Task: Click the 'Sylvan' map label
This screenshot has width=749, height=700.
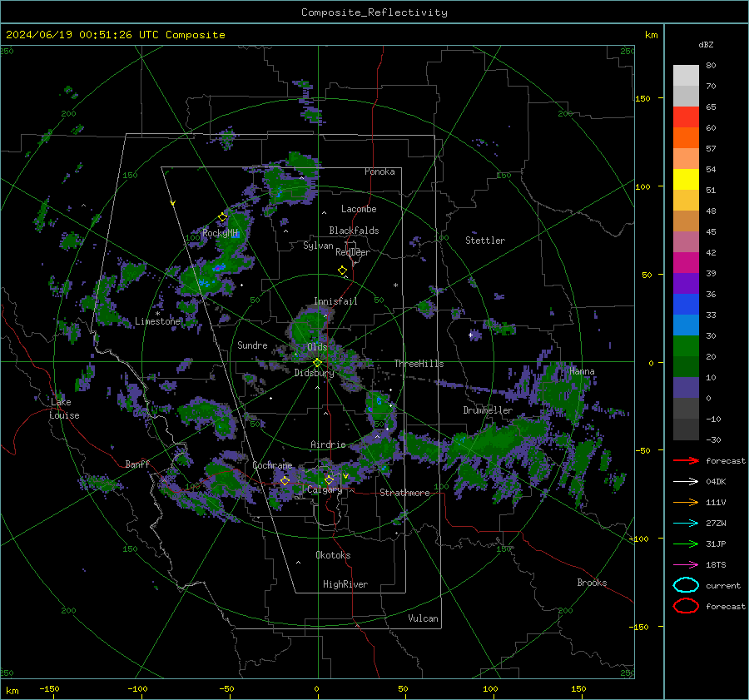Action: (318, 246)
